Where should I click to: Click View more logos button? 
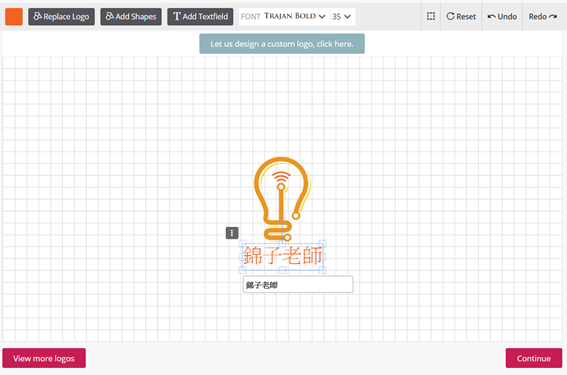point(44,358)
